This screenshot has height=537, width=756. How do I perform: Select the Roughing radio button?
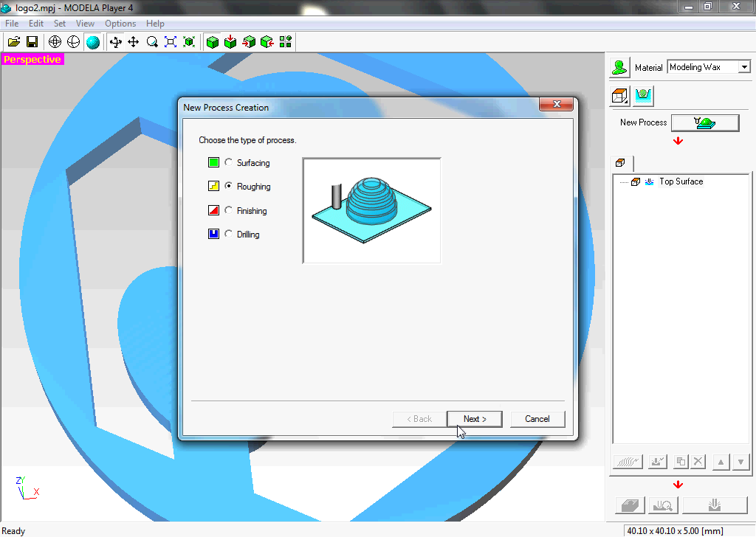tap(229, 186)
